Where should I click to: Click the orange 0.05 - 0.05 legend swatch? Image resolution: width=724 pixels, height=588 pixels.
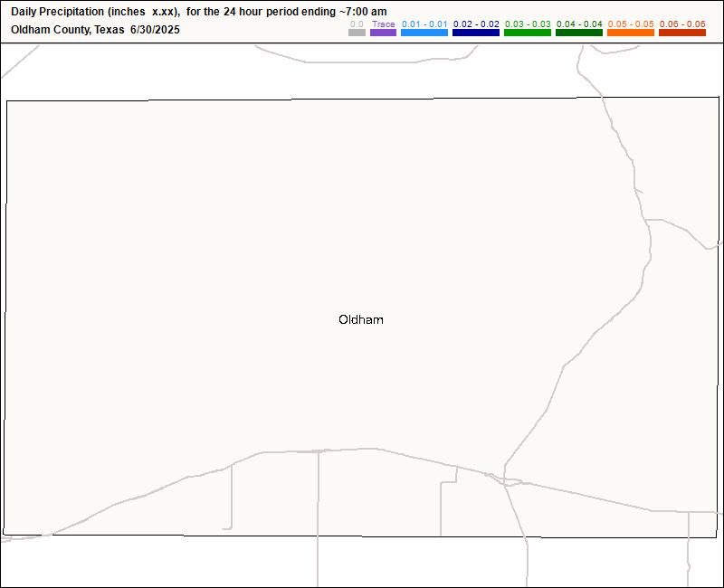[x=631, y=33]
